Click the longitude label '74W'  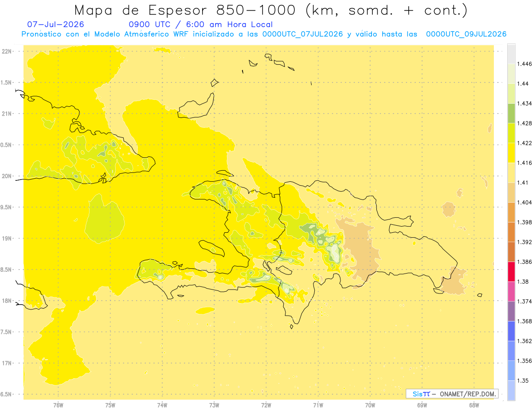(x=162, y=405)
